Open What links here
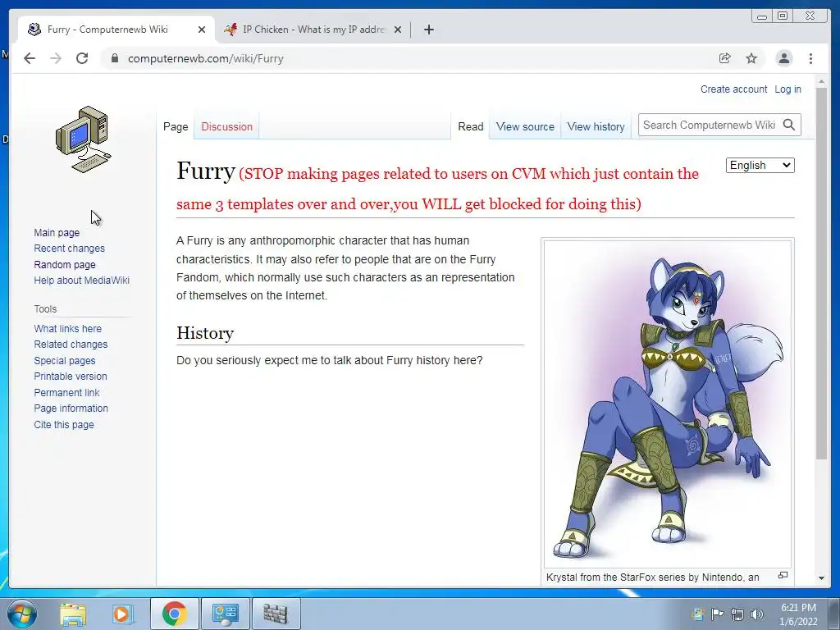 pyautogui.click(x=67, y=328)
